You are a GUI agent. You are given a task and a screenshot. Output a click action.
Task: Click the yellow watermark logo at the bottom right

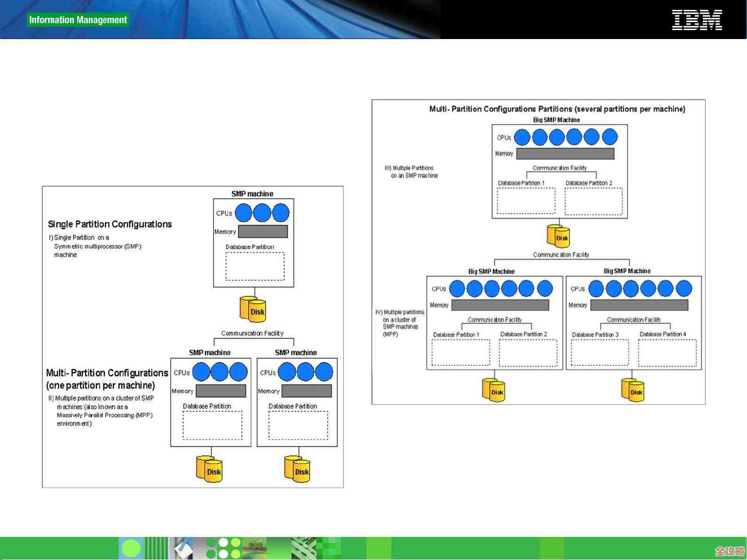click(x=729, y=551)
